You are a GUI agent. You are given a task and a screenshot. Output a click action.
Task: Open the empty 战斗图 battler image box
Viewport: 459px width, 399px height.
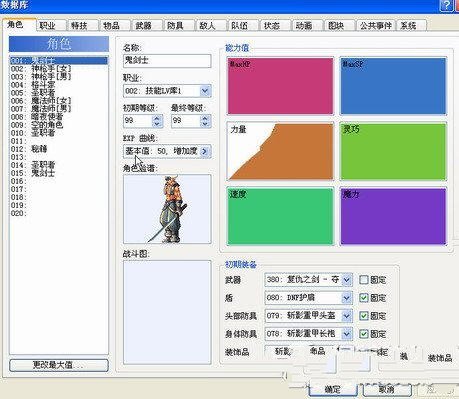[x=167, y=312]
